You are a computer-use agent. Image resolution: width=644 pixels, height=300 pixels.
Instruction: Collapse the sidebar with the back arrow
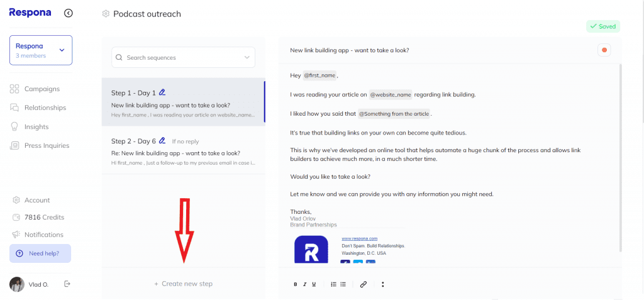pyautogui.click(x=69, y=13)
